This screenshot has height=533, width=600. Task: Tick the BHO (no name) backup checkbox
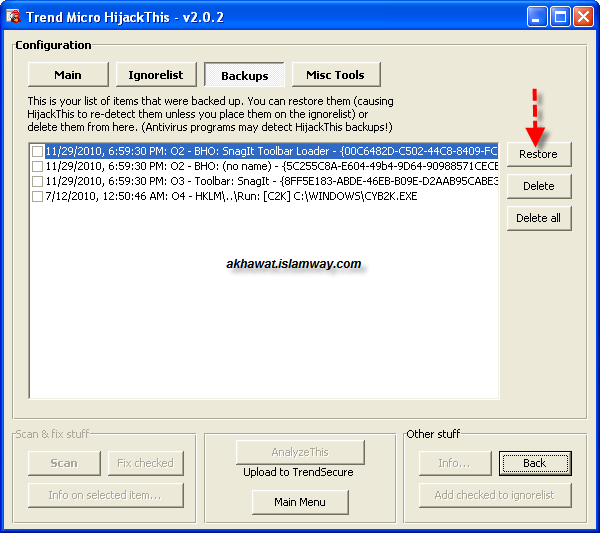coord(37,166)
